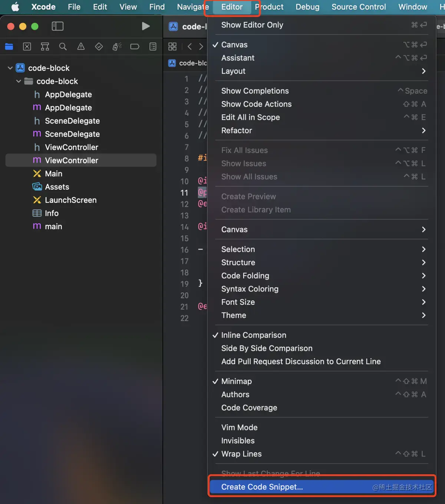This screenshot has height=504, width=445.
Task: Go forward with editor right arrow
Action: coord(201,46)
